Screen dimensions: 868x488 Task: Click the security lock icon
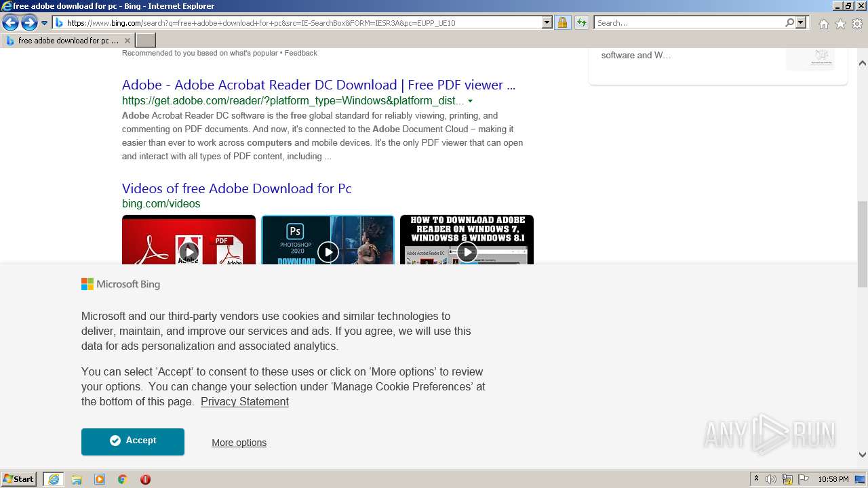[x=562, y=23]
